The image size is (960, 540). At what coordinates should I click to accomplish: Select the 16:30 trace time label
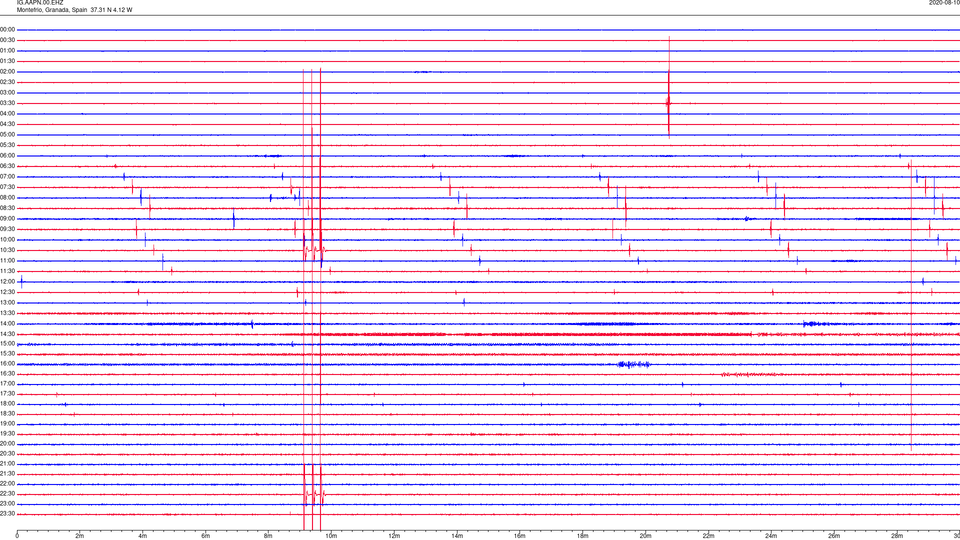pos(7,373)
